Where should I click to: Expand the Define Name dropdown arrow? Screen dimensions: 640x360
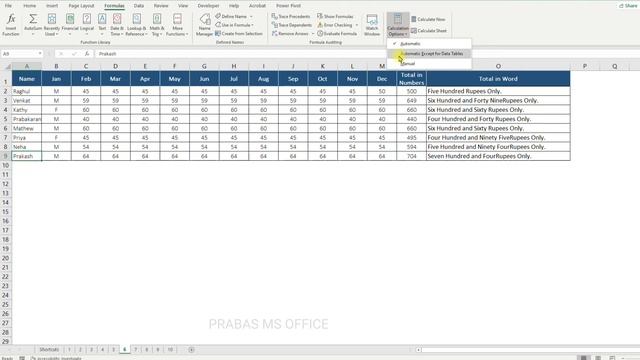[x=251, y=16]
